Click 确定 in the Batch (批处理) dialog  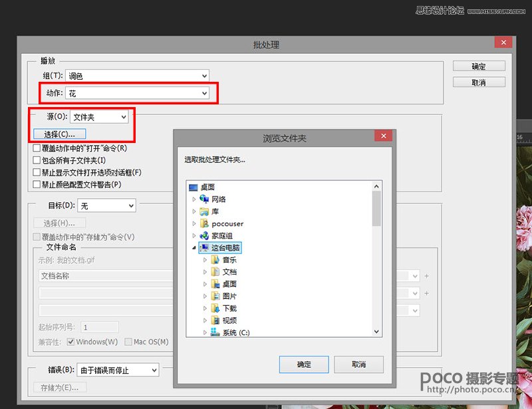tap(479, 67)
